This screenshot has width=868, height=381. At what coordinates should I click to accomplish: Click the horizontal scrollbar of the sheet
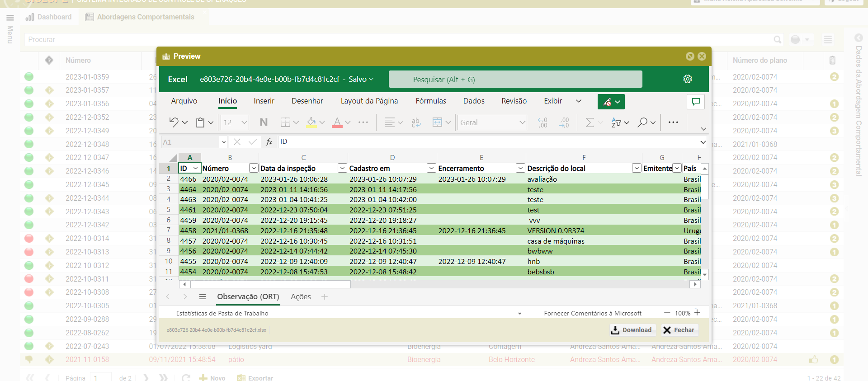[x=270, y=284]
